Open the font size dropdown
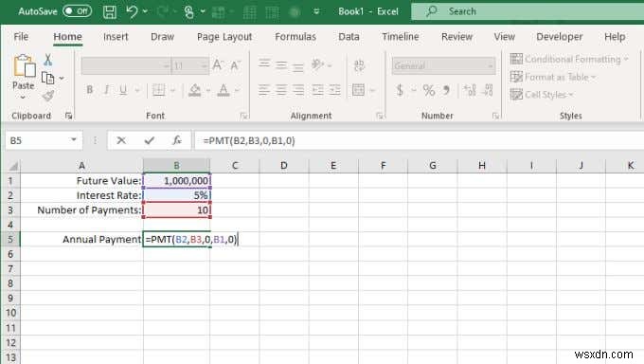Image resolution: width=644 pixels, height=364 pixels. point(204,65)
